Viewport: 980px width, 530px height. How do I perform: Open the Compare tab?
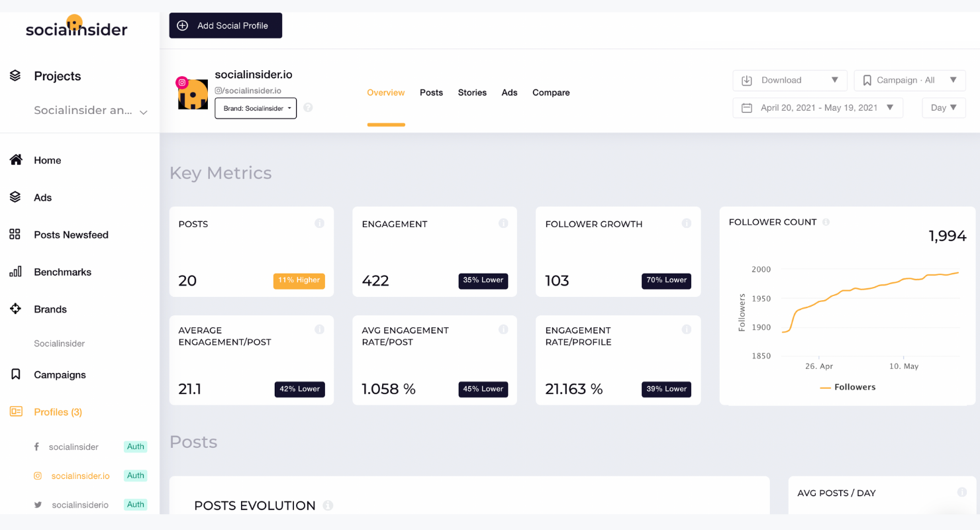point(551,93)
